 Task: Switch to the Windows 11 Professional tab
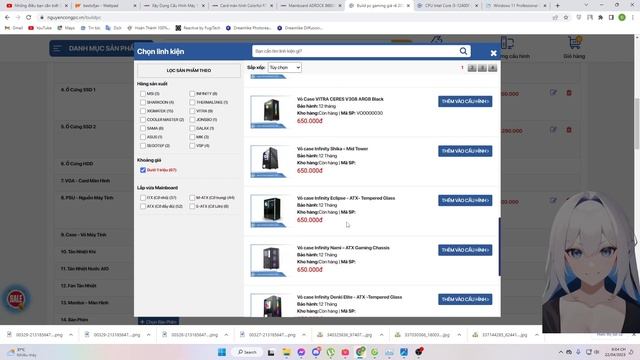click(x=516, y=6)
